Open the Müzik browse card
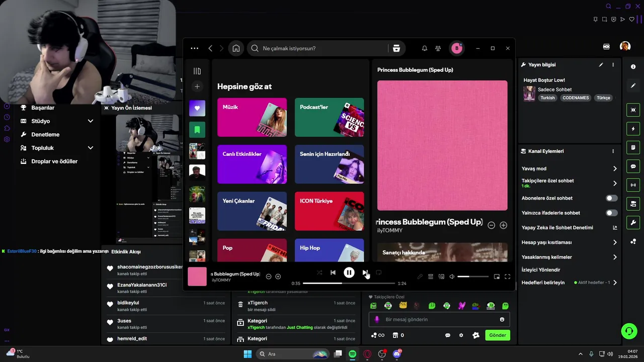Screen dimensions: 644x362 coord(252,117)
